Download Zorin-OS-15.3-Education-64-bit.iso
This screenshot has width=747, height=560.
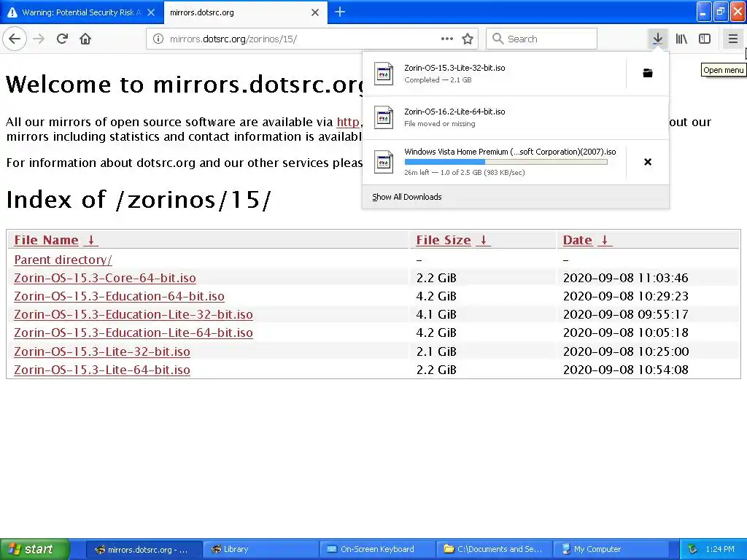pyautogui.click(x=119, y=296)
